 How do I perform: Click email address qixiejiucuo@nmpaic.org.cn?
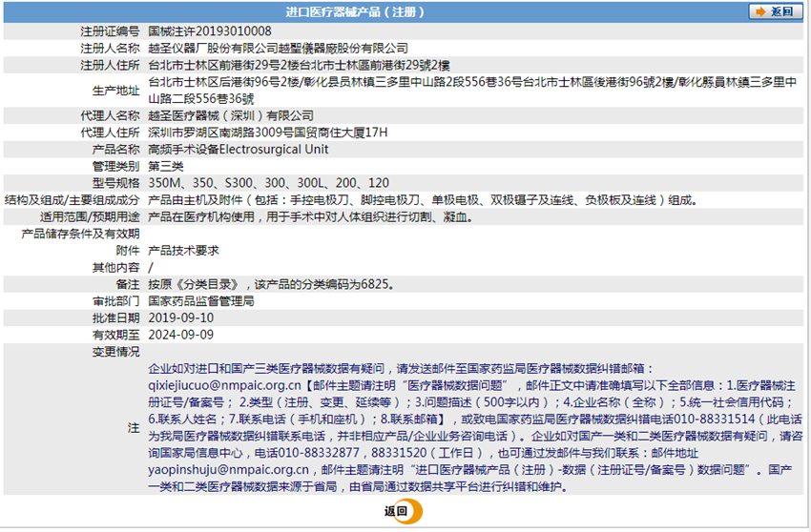point(224,385)
